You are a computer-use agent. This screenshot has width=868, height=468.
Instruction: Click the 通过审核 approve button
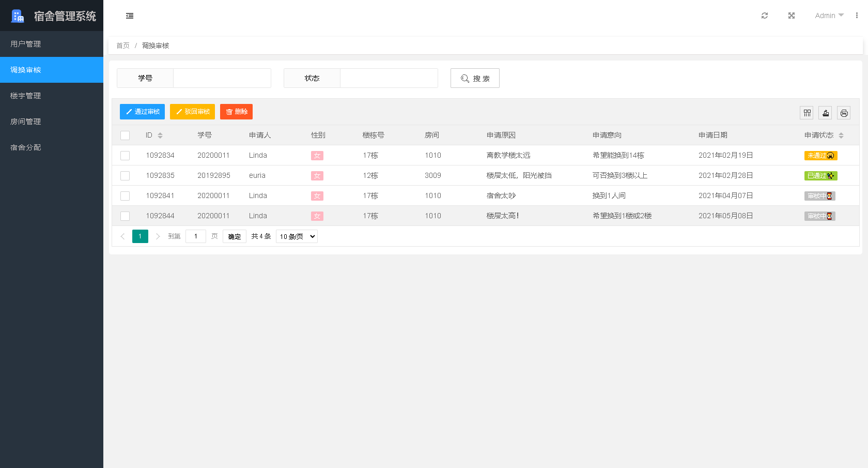(142, 112)
